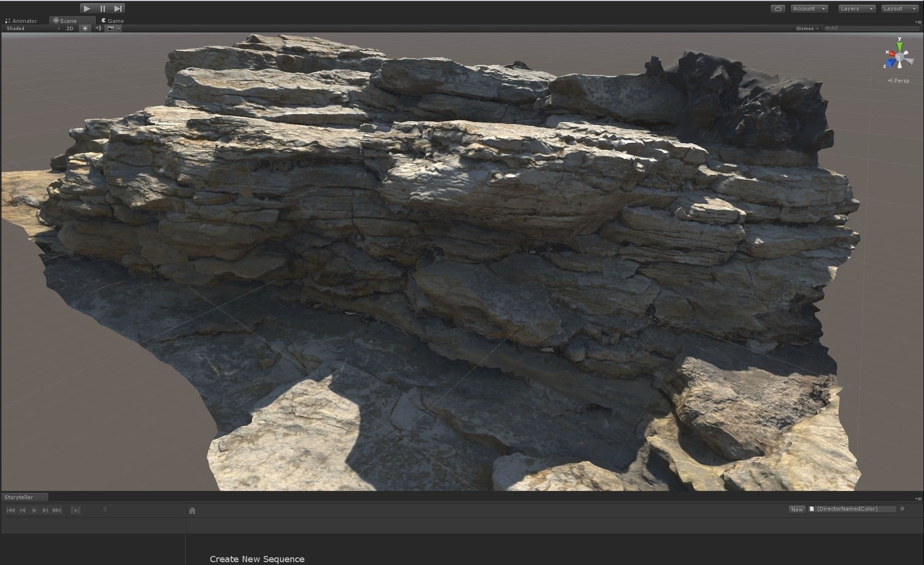Image resolution: width=924 pixels, height=565 pixels.
Task: Click the Step frame button
Action: (118, 9)
